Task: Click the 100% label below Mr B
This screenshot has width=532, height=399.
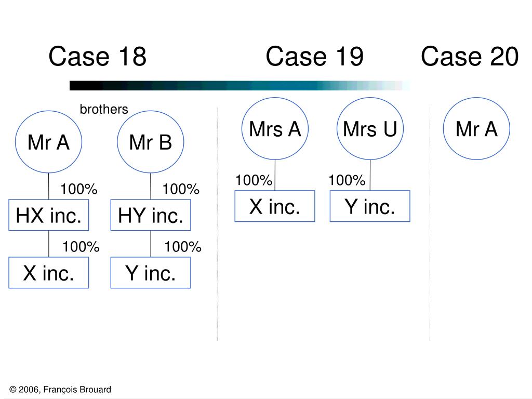Action: click(x=181, y=189)
